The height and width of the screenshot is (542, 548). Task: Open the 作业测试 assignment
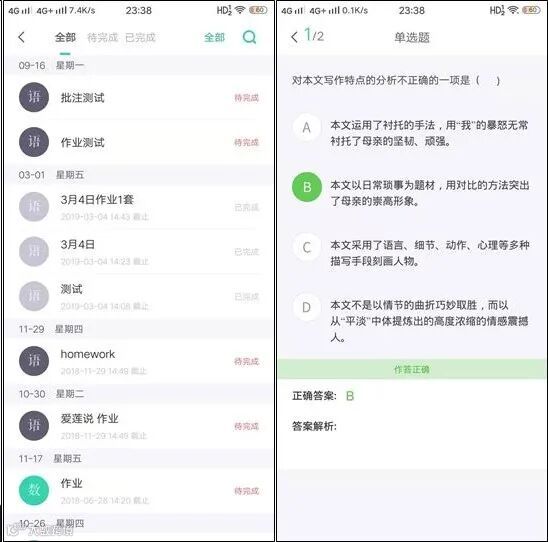pyautogui.click(x=139, y=142)
